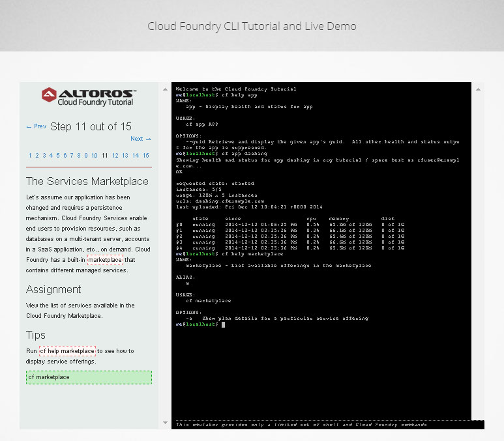
Task: Click down arrow of tutorial panel scrollbar
Action: (x=165, y=423)
